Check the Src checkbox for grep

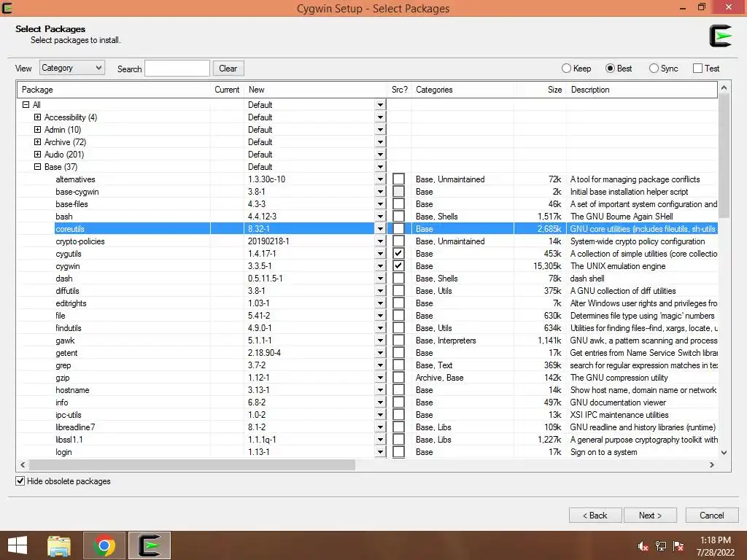399,365
